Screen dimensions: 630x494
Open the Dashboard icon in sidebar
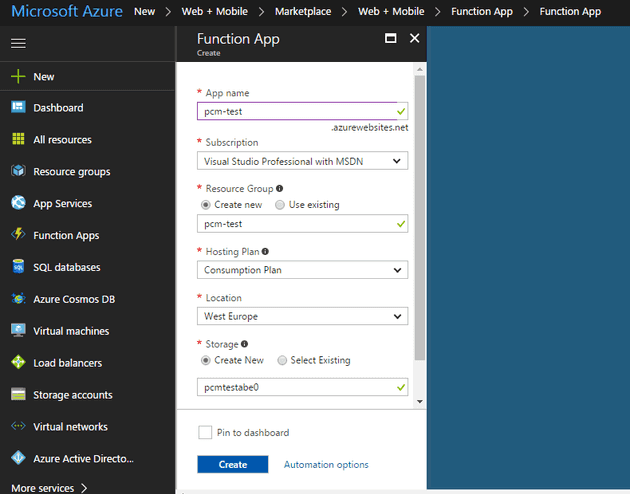[18, 107]
